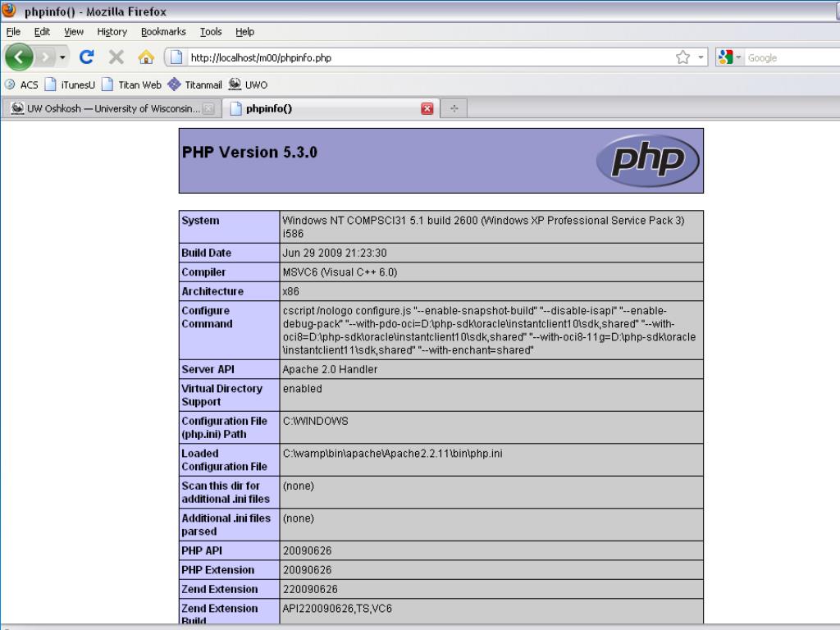Open the Help menu
Screen dimensions: 840x630
[x=244, y=32]
